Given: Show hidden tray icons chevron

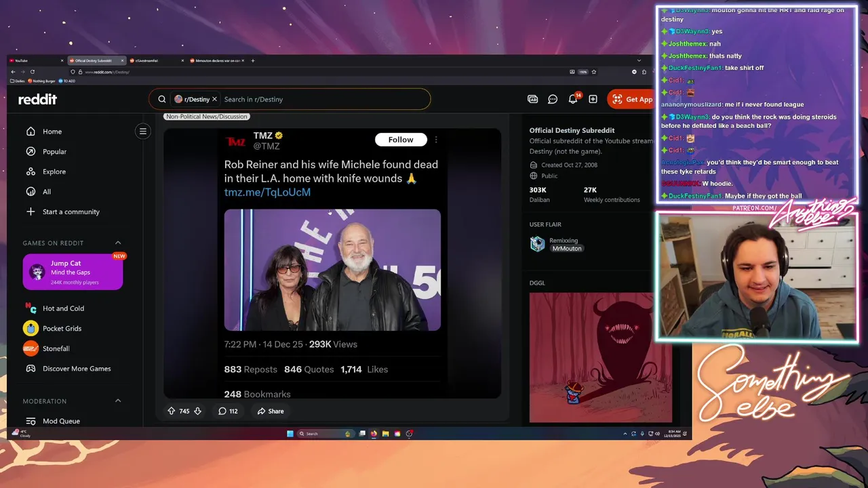Looking at the screenshot, I should pyautogui.click(x=625, y=434).
